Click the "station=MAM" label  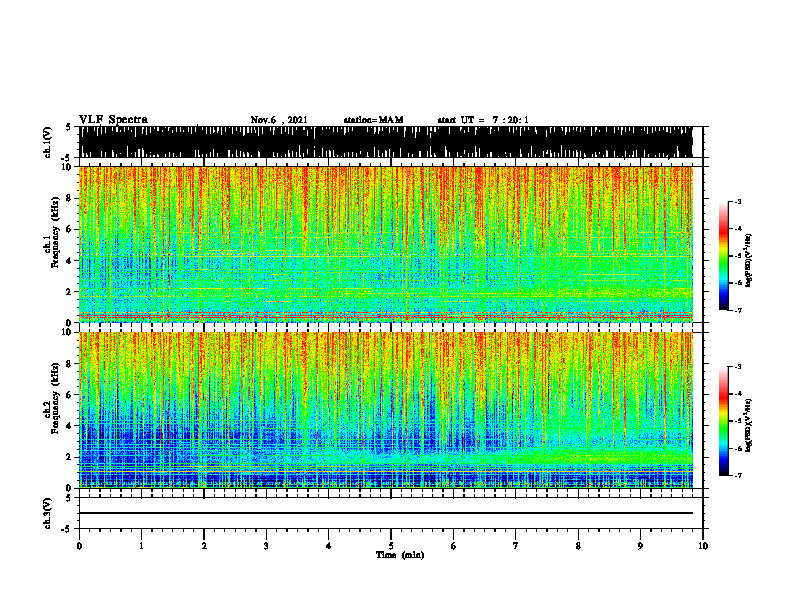pos(374,120)
